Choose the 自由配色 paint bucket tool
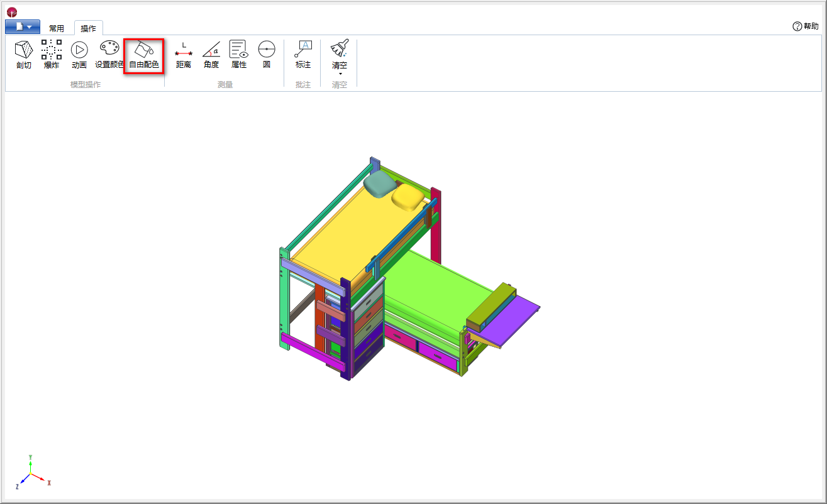Screen dimensions: 827x504 pos(144,55)
